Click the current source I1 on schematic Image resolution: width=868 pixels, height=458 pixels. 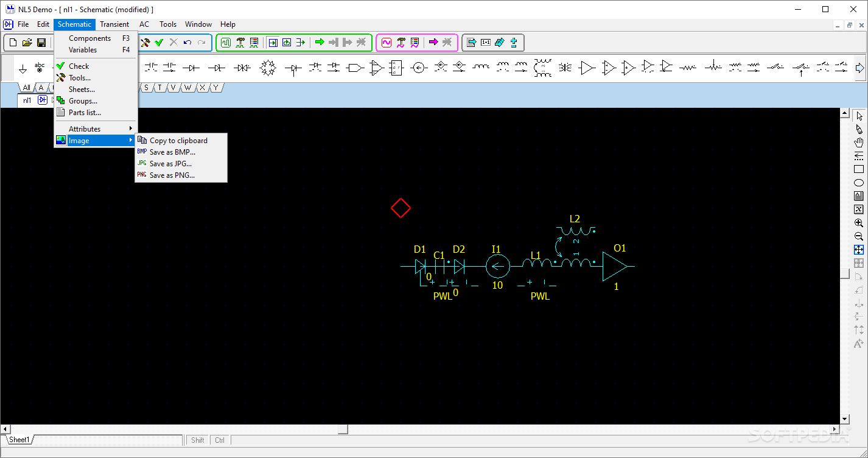[x=497, y=266]
